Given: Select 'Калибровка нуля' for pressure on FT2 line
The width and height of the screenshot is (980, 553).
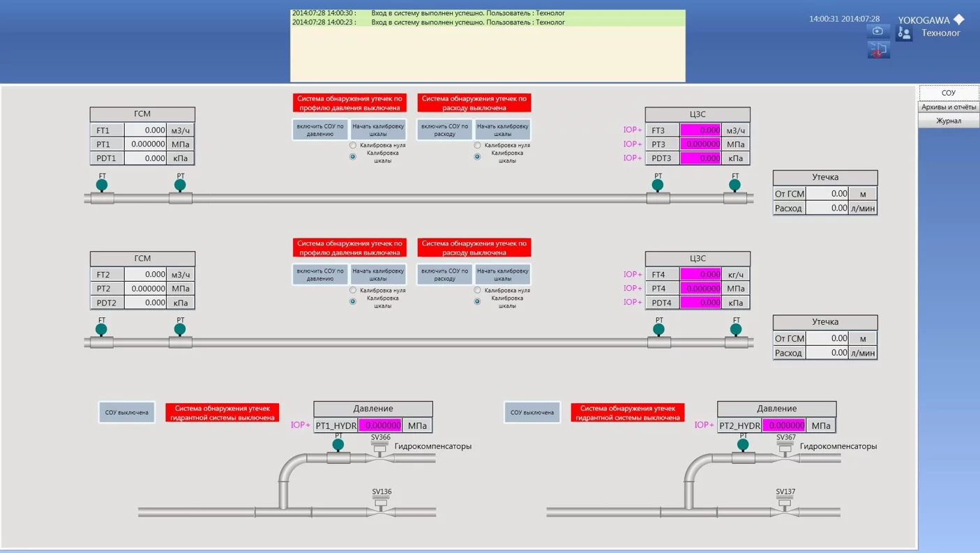Looking at the screenshot, I should [353, 290].
